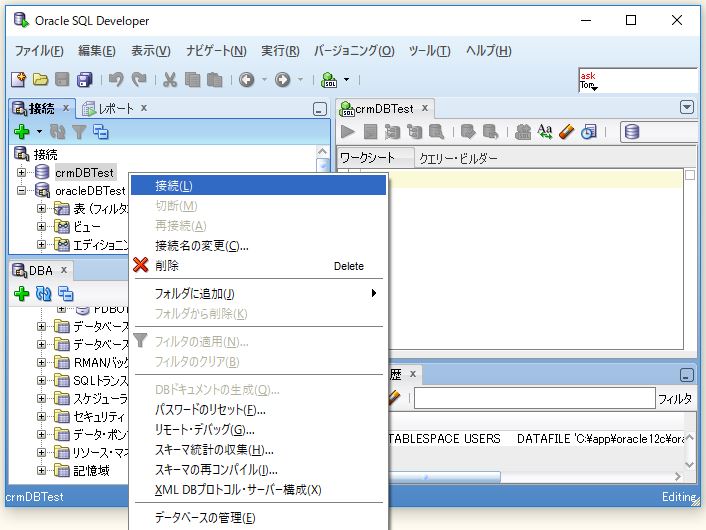706x530 pixels.
Task: Click the Save icon in the main toolbar
Action: click(62, 80)
